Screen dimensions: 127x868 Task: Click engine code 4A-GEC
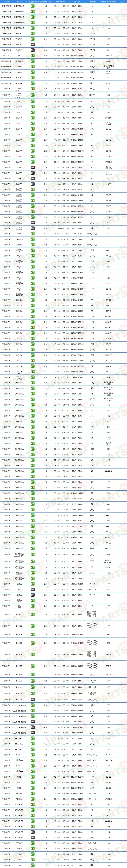pyautogui.click(x=108, y=549)
